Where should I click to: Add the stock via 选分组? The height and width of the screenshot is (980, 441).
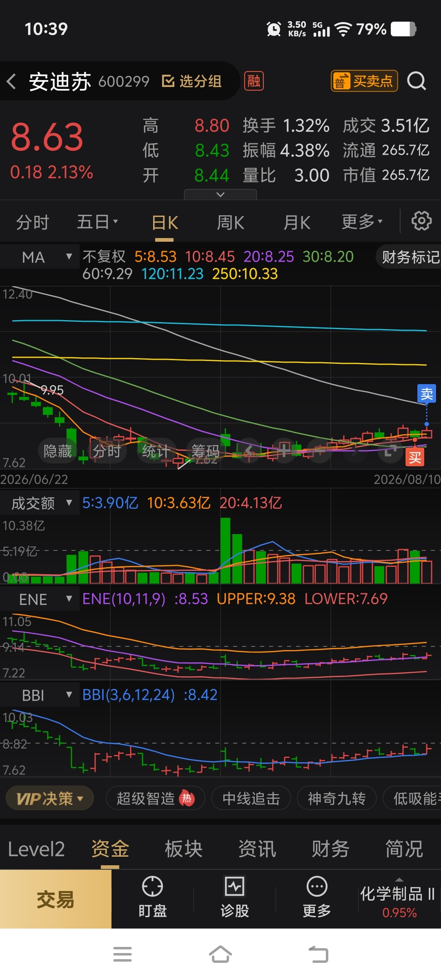(x=192, y=81)
